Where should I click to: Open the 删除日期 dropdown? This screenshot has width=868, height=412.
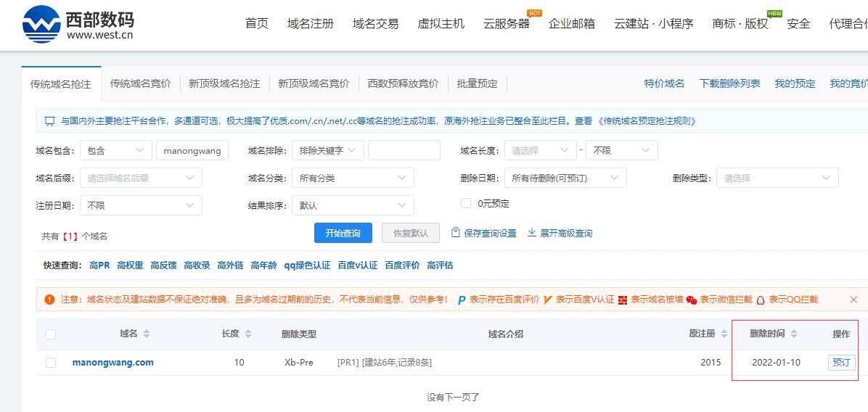[565, 178]
